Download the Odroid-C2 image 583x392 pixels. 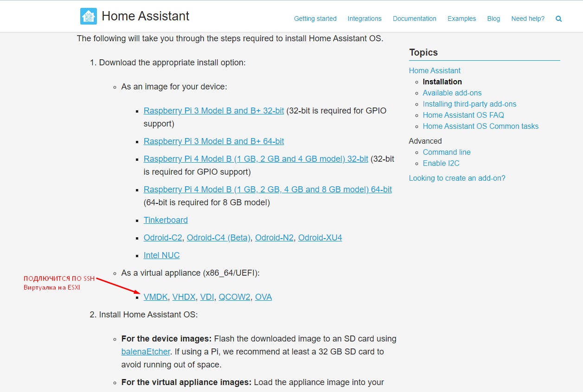tap(163, 238)
